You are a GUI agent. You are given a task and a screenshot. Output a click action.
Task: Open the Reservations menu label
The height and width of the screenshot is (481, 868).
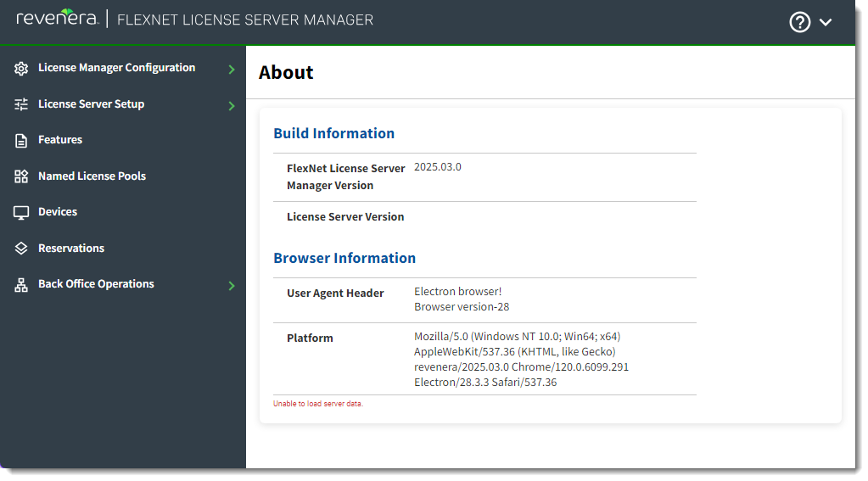(71, 249)
